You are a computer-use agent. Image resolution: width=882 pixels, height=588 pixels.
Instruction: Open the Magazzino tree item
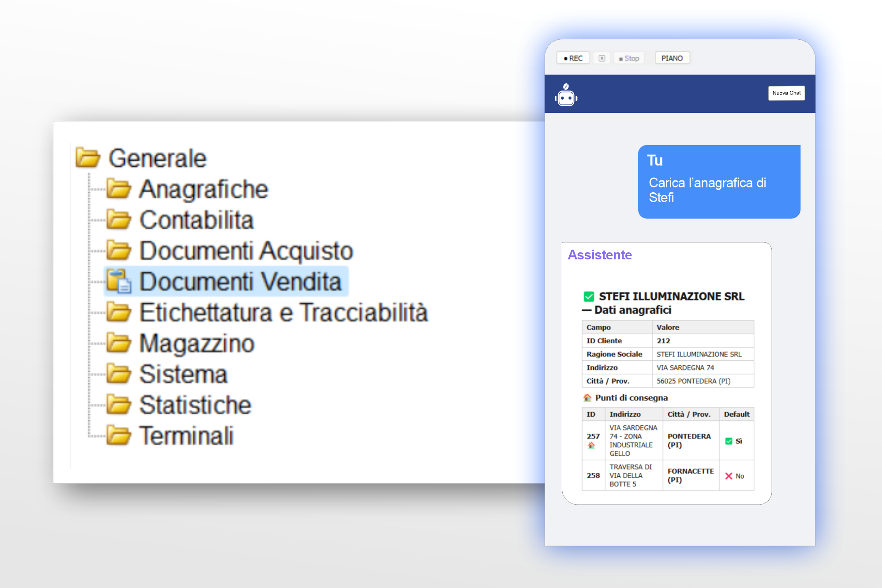pos(197,344)
